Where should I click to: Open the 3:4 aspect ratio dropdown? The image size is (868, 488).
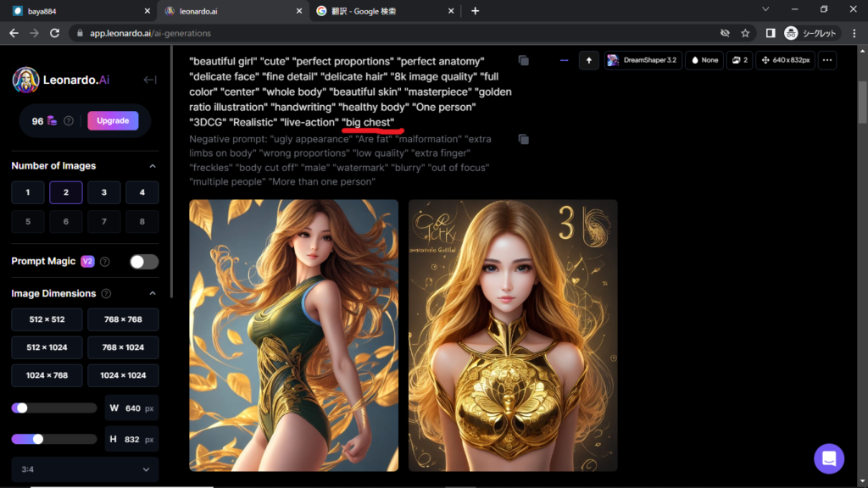85,469
